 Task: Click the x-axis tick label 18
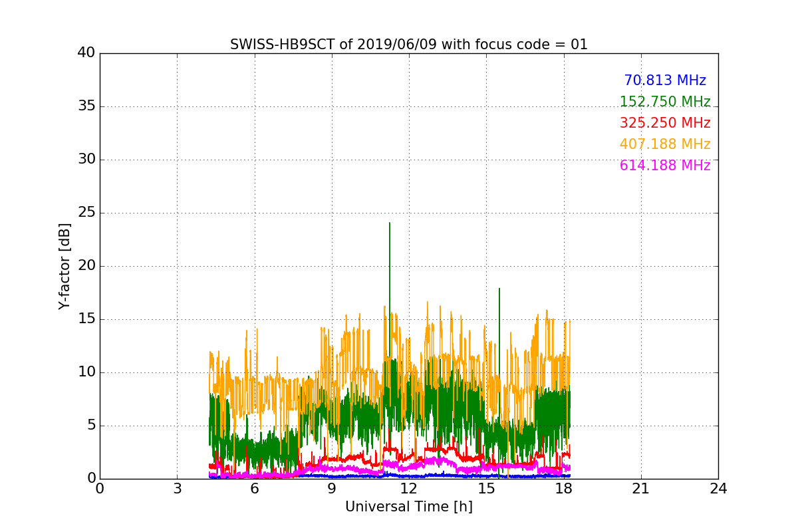click(x=563, y=489)
